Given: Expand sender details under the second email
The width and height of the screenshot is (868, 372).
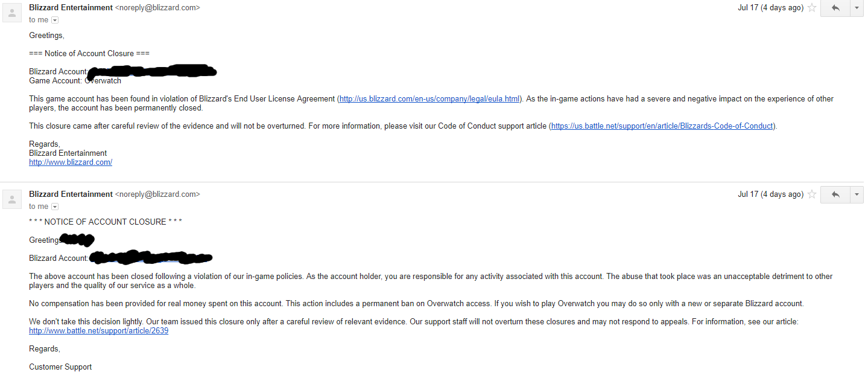Looking at the screenshot, I should (x=54, y=206).
